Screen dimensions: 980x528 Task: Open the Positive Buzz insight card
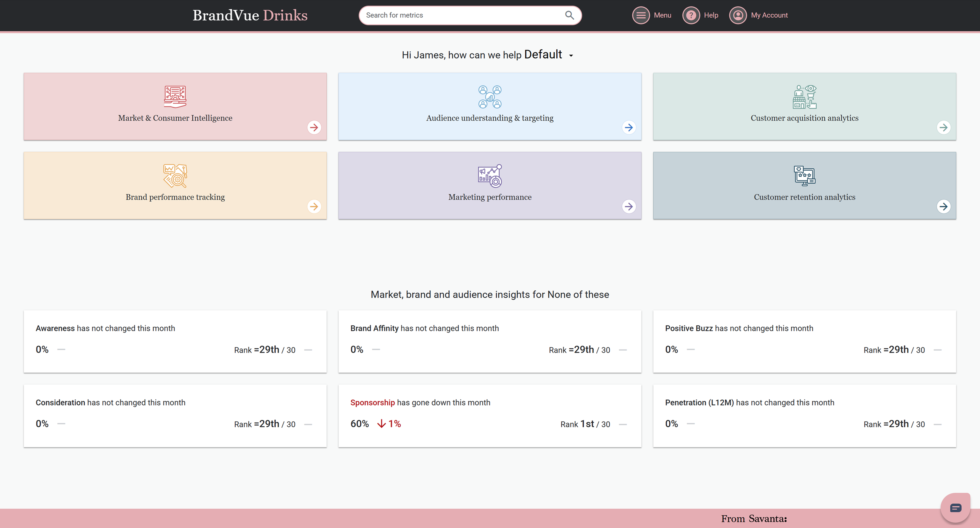click(805, 341)
